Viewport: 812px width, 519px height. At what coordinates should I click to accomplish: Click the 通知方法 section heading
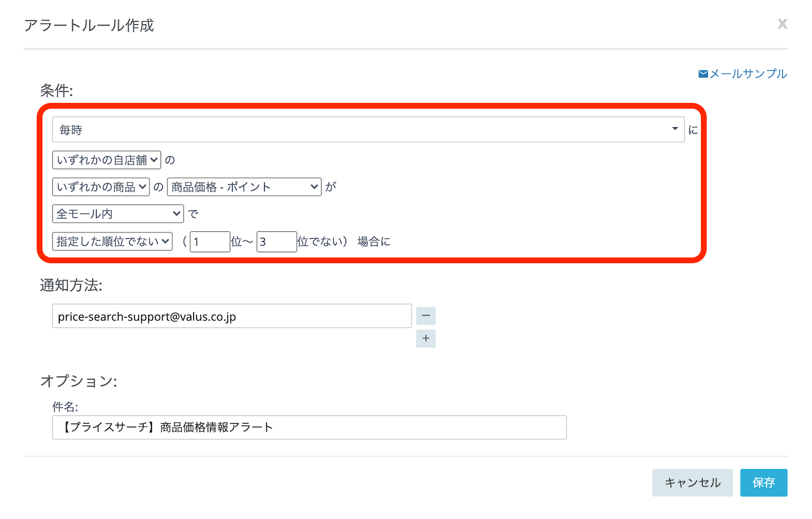[71, 285]
